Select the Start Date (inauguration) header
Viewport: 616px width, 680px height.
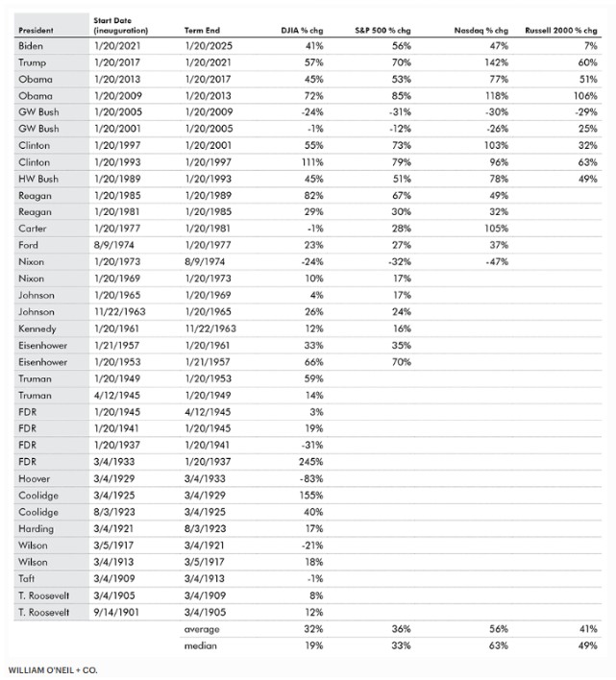point(121,27)
